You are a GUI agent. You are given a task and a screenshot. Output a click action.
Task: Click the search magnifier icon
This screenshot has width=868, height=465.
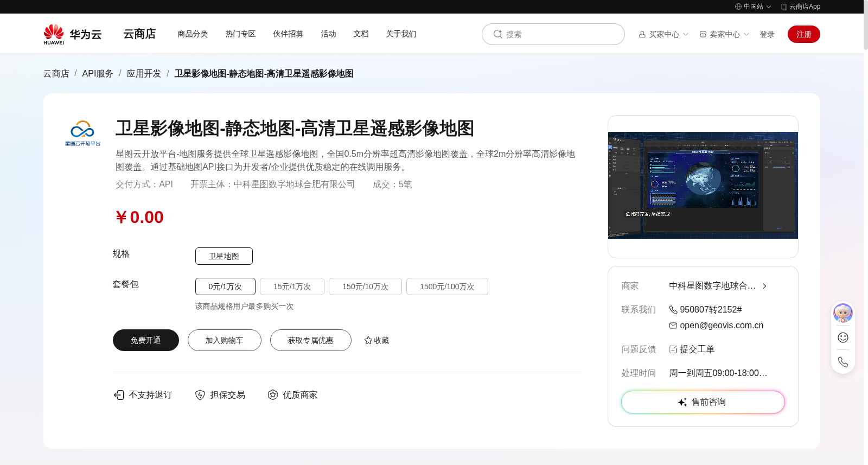pyautogui.click(x=497, y=34)
